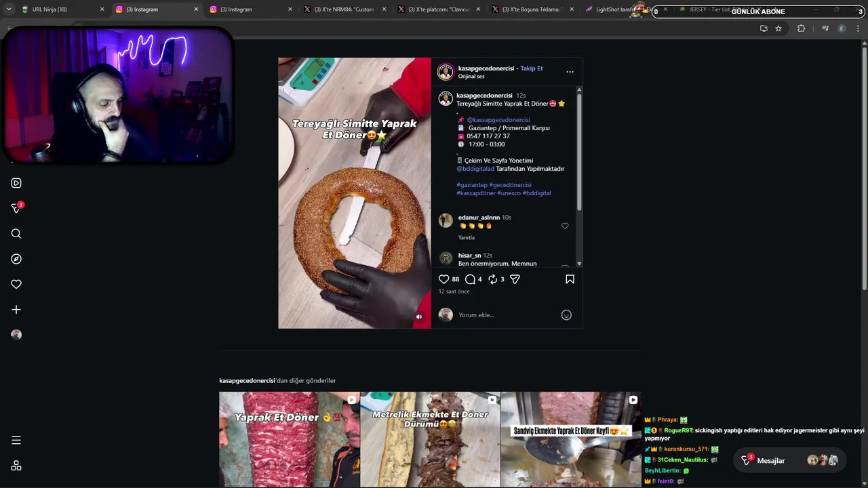Click Yanıtla under edanur_aslnnn's comment

click(467, 238)
